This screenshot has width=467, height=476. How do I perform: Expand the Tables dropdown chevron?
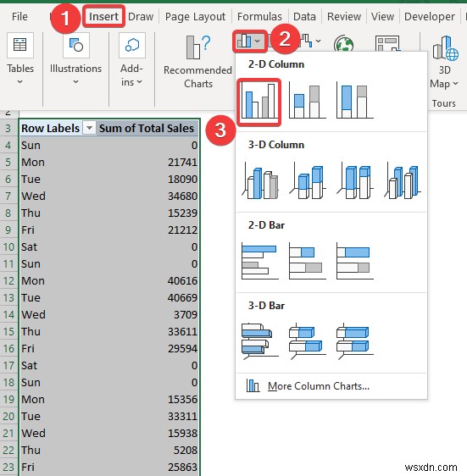tap(20, 81)
